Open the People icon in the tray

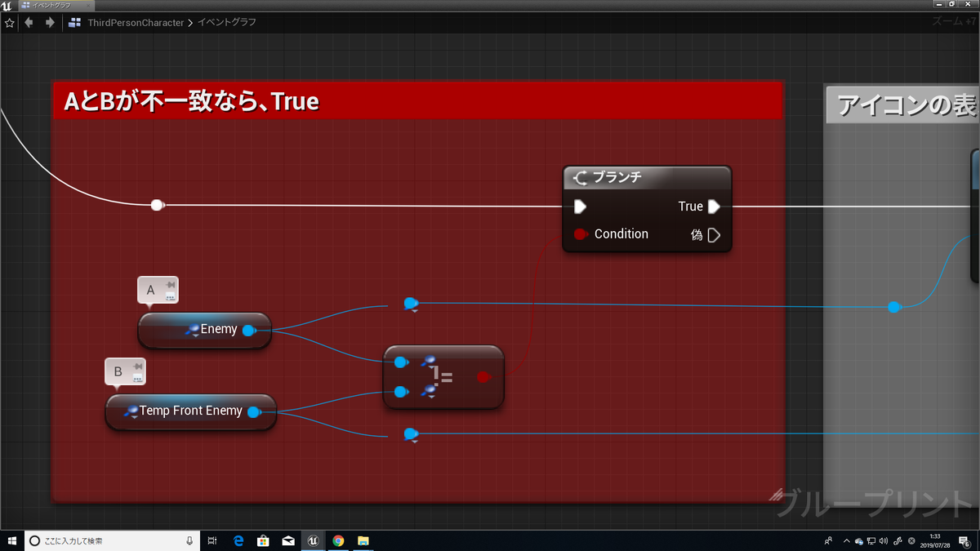(828, 540)
